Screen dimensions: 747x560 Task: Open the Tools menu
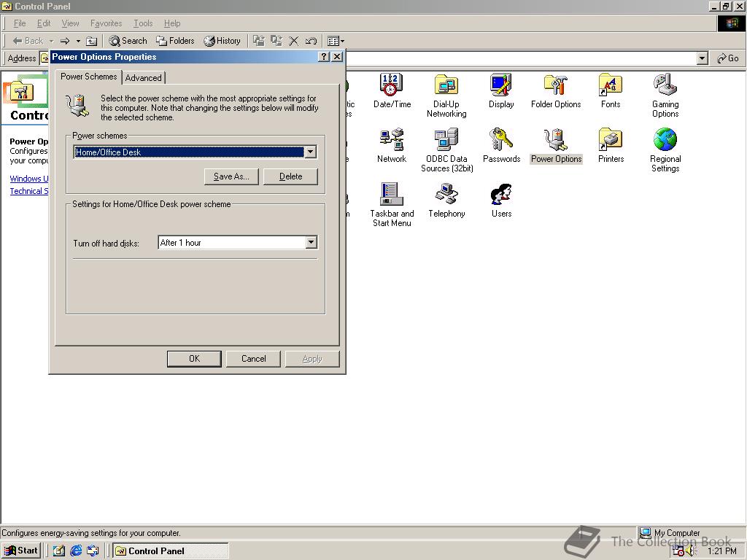pos(143,23)
